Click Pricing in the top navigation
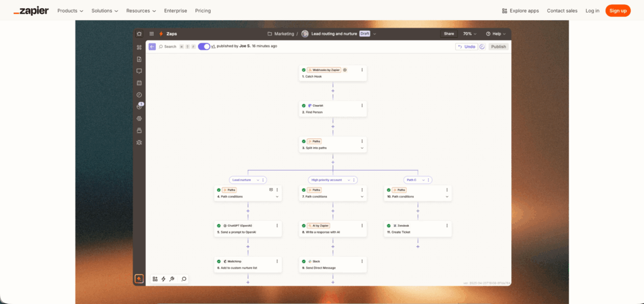 (x=203, y=11)
